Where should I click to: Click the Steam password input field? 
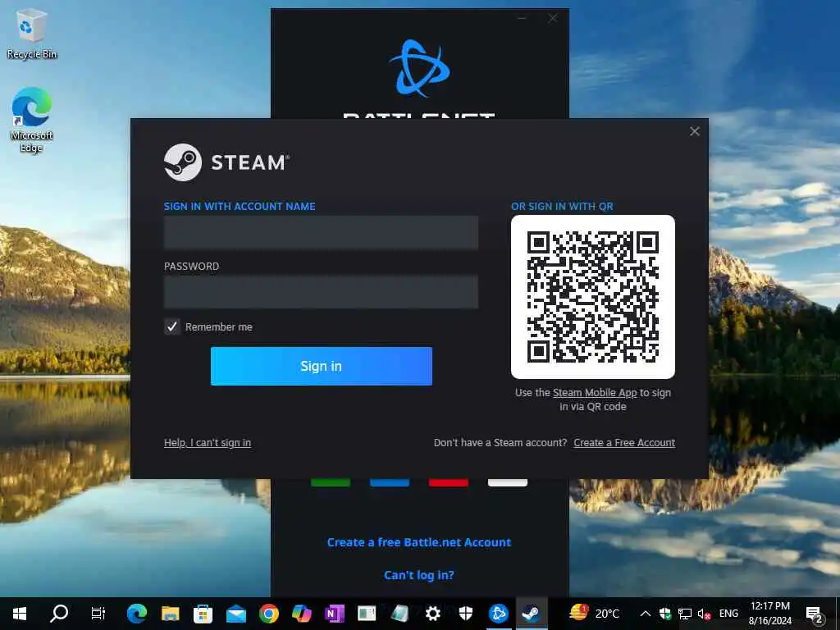pos(321,292)
